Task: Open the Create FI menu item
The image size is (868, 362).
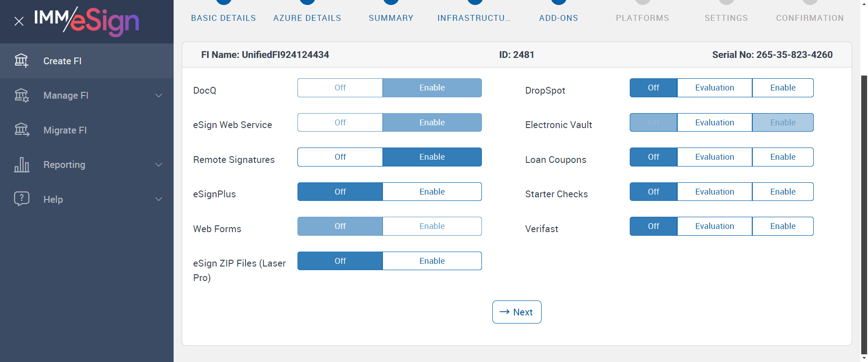Action: coord(87,61)
